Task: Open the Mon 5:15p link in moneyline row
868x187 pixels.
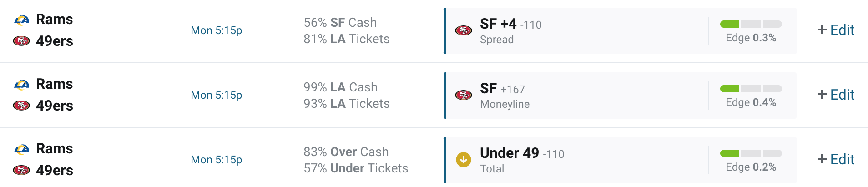Action: point(216,95)
